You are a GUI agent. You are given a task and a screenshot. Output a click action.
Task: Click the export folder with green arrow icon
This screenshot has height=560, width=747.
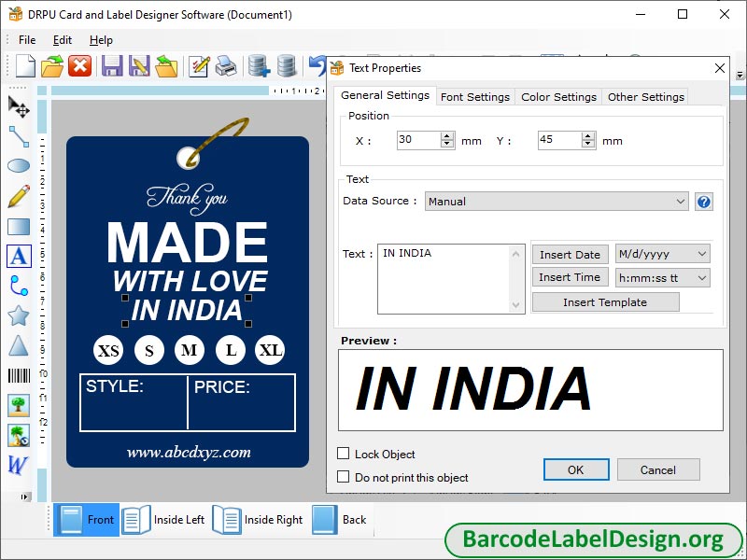click(x=166, y=65)
